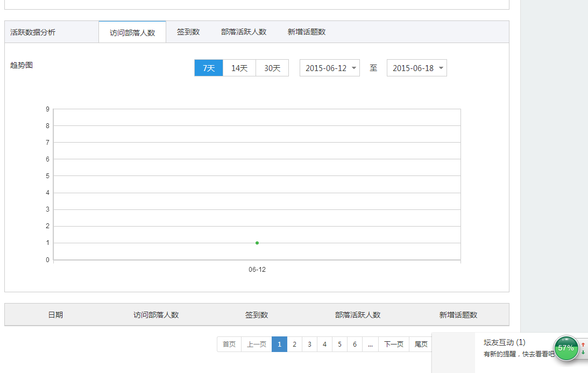Go to page 6
588x373 pixels.
click(x=355, y=344)
